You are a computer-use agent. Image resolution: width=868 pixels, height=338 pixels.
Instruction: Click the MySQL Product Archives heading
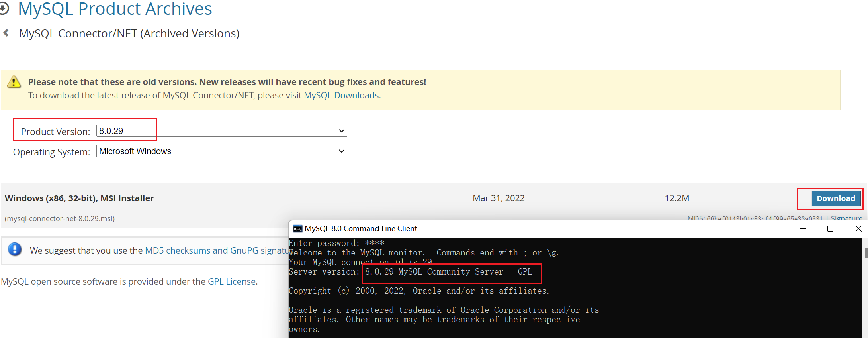[115, 9]
